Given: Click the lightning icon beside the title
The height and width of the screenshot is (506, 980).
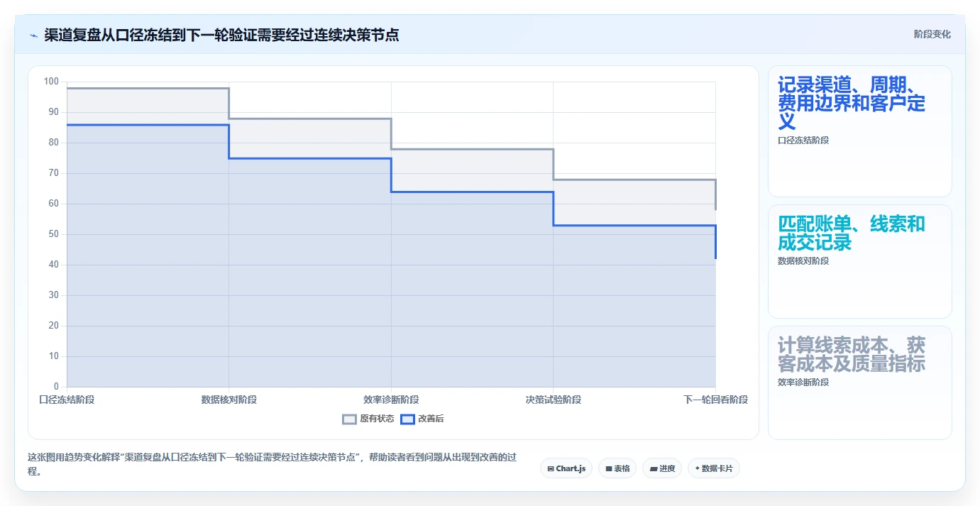Looking at the screenshot, I should (x=34, y=35).
